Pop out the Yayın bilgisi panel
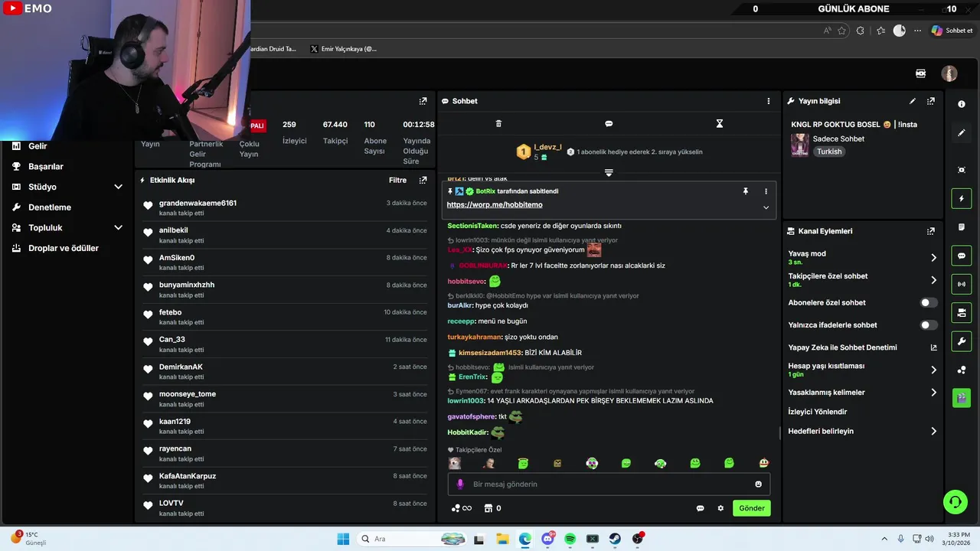 (931, 101)
